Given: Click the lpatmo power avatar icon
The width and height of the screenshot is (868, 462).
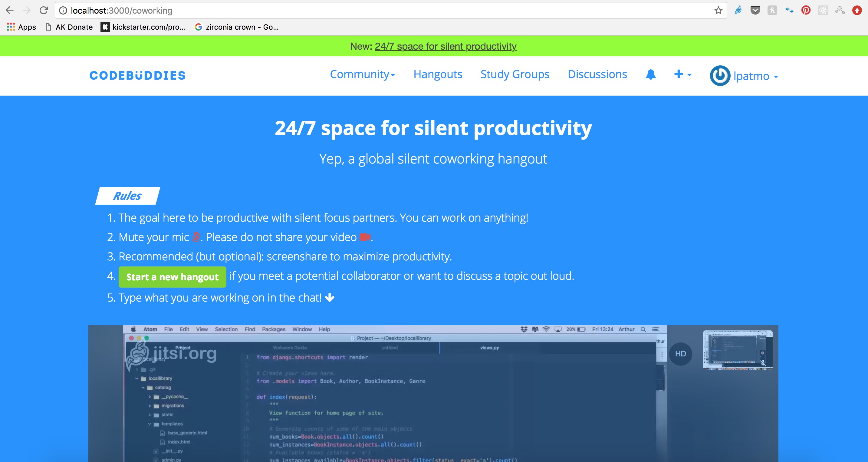Looking at the screenshot, I should pos(720,75).
